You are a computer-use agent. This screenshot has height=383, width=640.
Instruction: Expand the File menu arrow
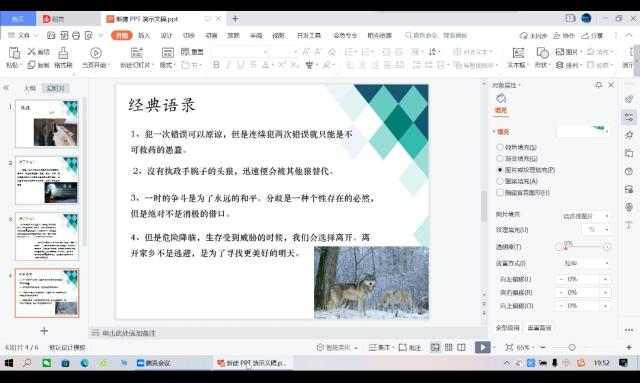coord(36,36)
